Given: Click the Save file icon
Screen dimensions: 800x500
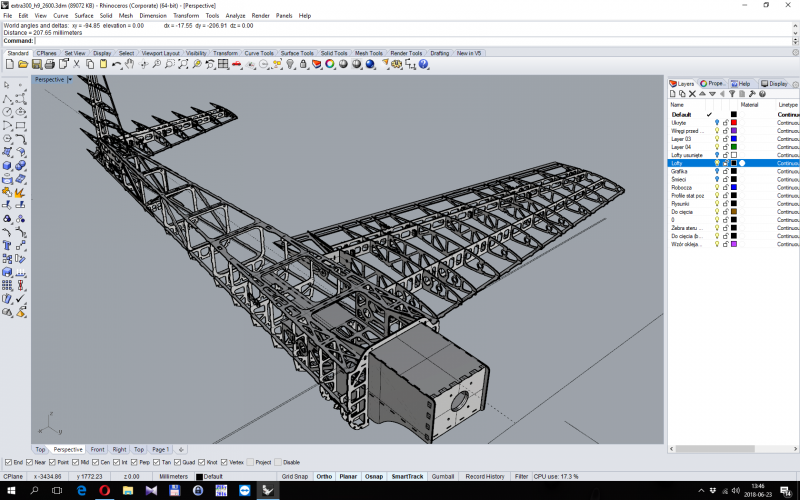Looking at the screenshot, I should coord(36,64).
